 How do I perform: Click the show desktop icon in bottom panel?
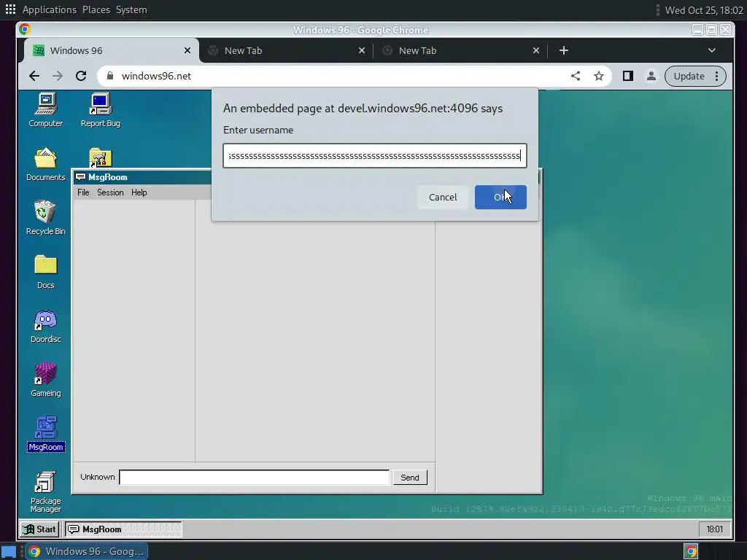9,551
